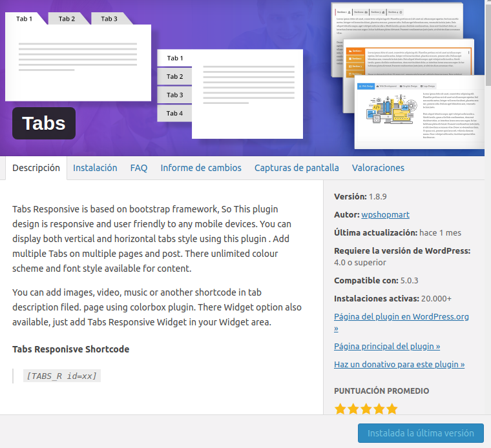Click the first star in average rating
This screenshot has height=448, width=491.
pos(340,409)
